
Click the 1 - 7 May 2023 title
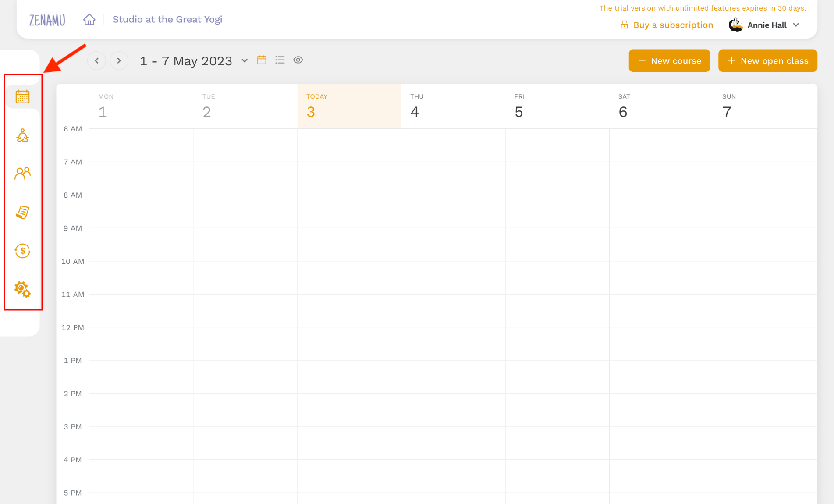[x=186, y=61]
